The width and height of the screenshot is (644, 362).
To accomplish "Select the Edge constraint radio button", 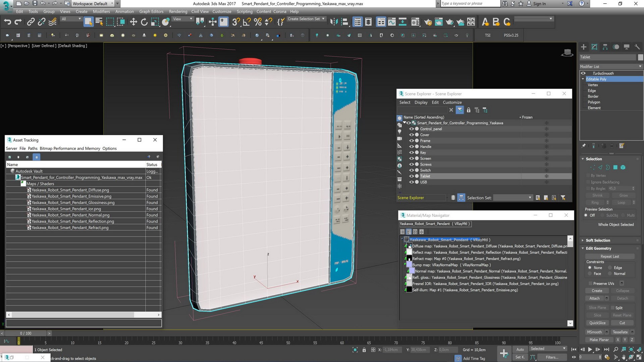I will click(x=610, y=268).
